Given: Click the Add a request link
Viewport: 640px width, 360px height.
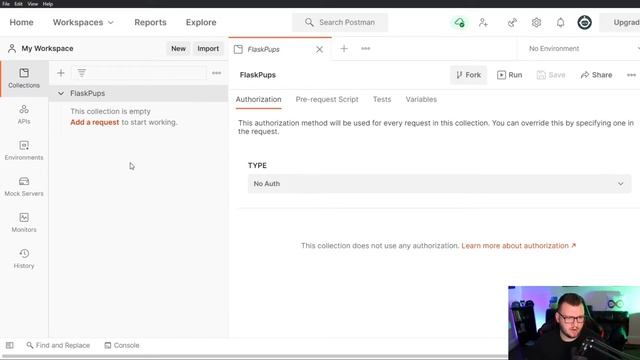Looking at the screenshot, I should coord(95,122).
